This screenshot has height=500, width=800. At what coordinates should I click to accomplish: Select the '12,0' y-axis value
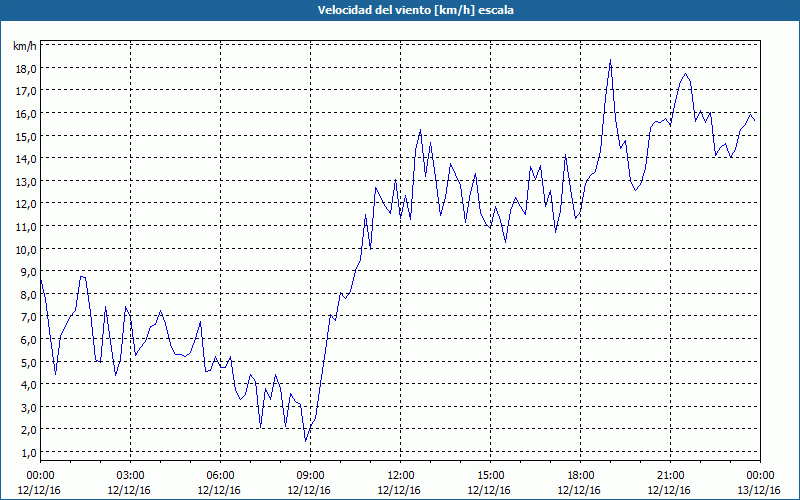tap(27, 204)
